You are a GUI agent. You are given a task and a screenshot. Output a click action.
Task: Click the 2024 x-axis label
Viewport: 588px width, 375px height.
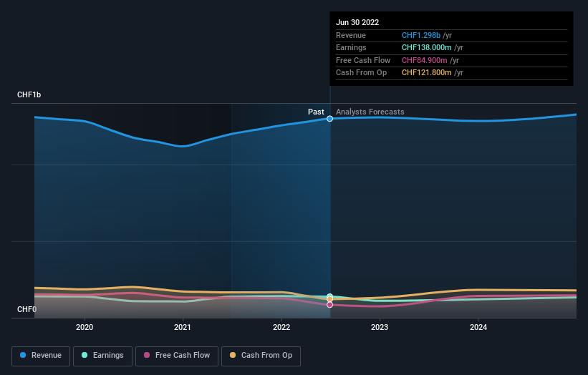[x=478, y=327]
